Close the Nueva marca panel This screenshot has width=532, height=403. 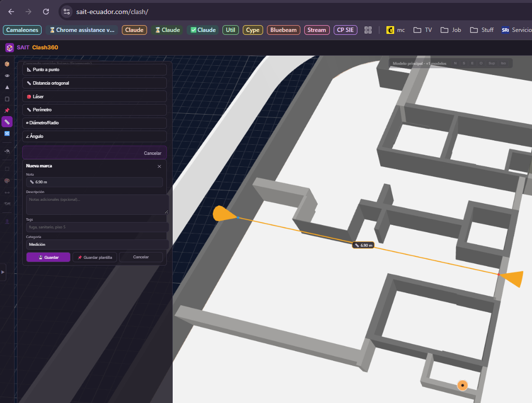click(x=159, y=166)
